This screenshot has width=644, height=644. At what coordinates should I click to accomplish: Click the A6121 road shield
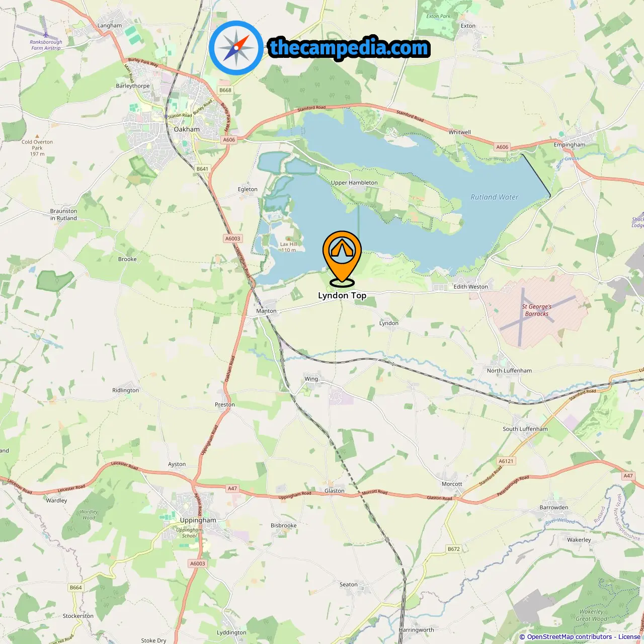point(506,461)
